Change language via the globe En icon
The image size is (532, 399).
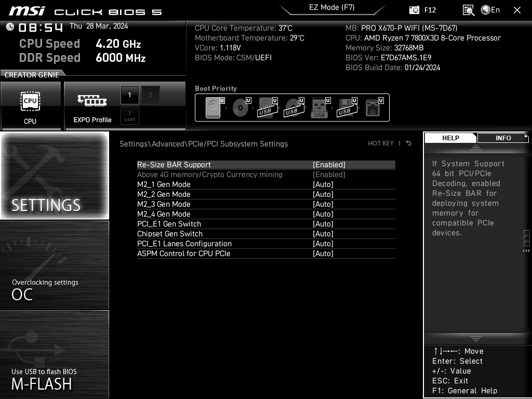pos(490,10)
